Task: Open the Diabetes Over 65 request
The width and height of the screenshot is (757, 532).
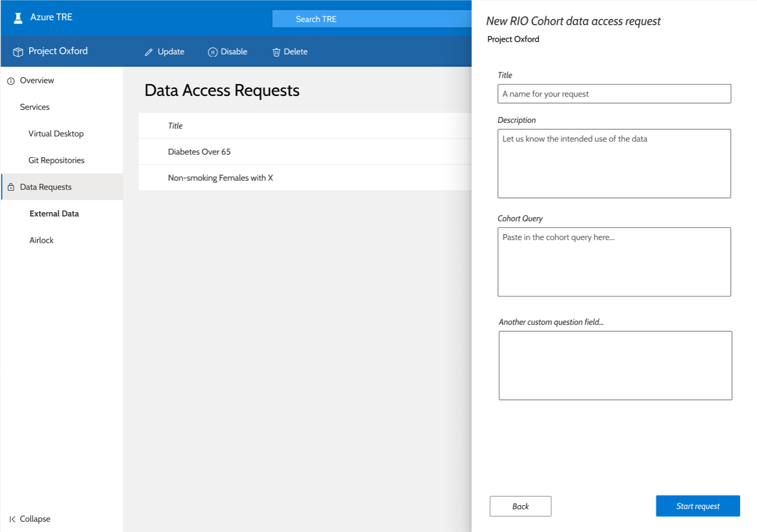Action: (x=199, y=152)
